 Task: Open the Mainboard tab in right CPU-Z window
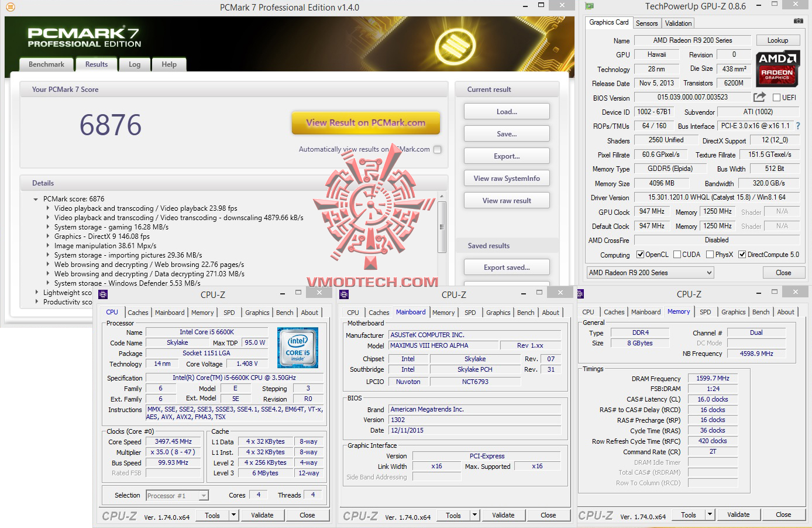(646, 312)
